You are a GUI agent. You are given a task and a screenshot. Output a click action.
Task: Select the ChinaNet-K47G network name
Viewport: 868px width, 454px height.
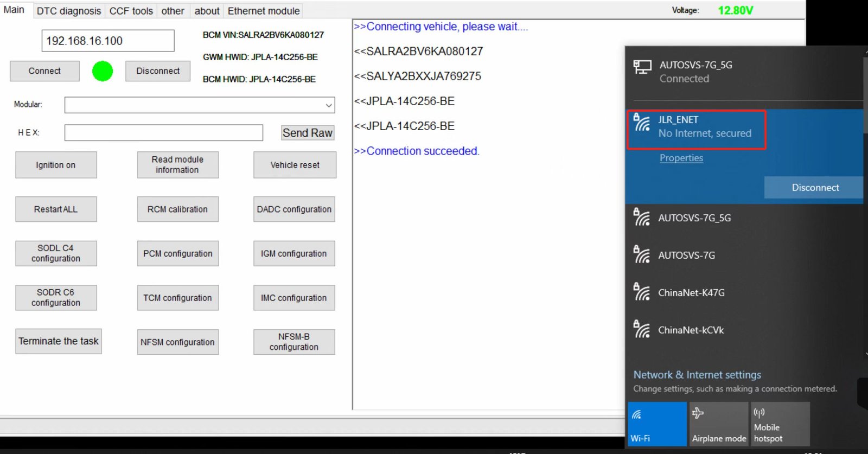pos(691,292)
